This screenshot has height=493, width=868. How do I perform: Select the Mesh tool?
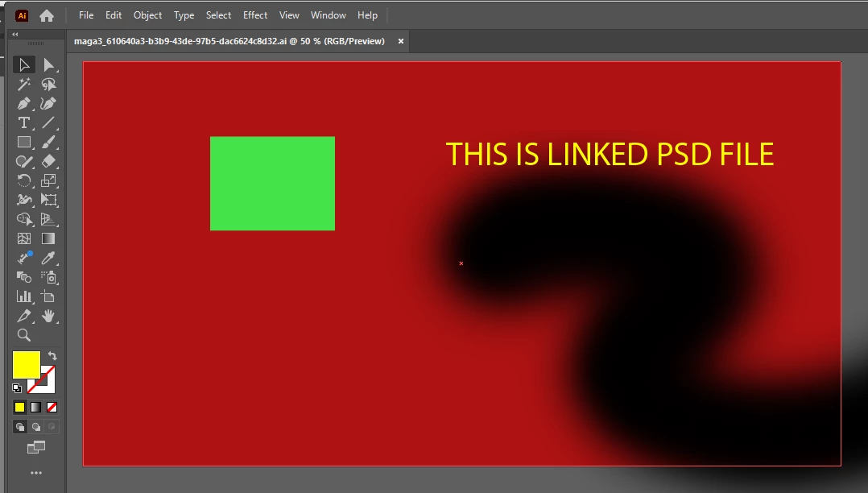click(24, 238)
